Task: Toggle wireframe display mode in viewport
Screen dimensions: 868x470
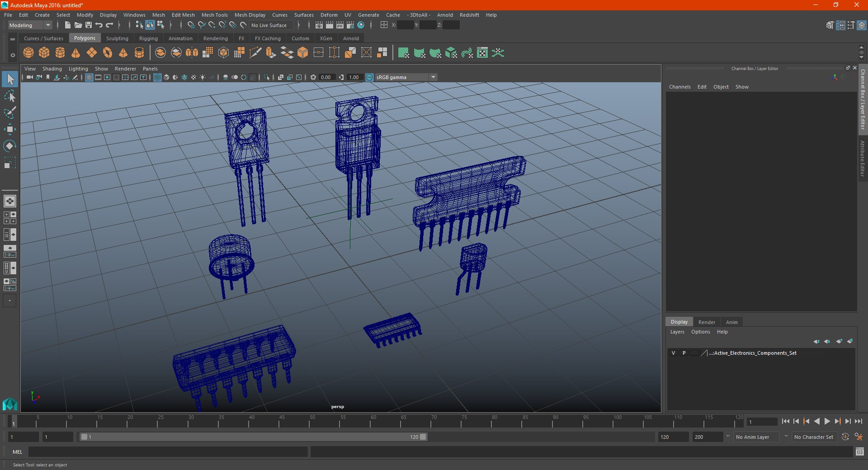Action: [157, 77]
